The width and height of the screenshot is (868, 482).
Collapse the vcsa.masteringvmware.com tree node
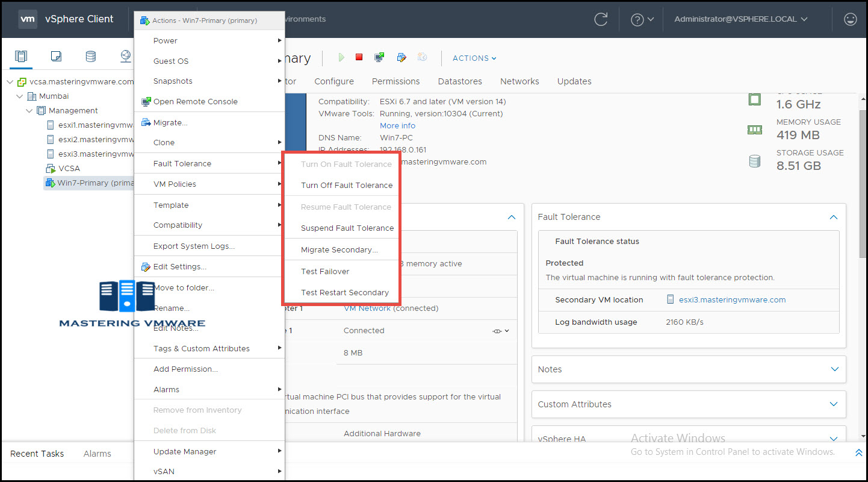click(10, 81)
